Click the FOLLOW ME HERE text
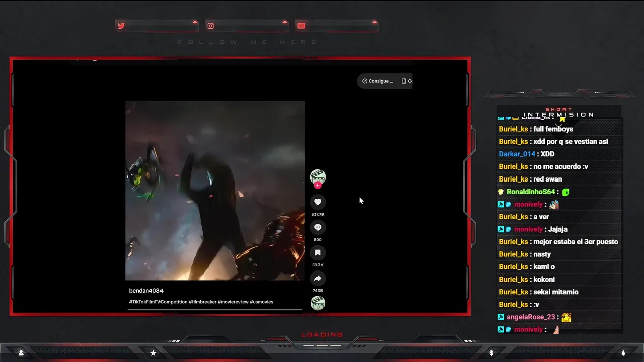 pos(248,42)
